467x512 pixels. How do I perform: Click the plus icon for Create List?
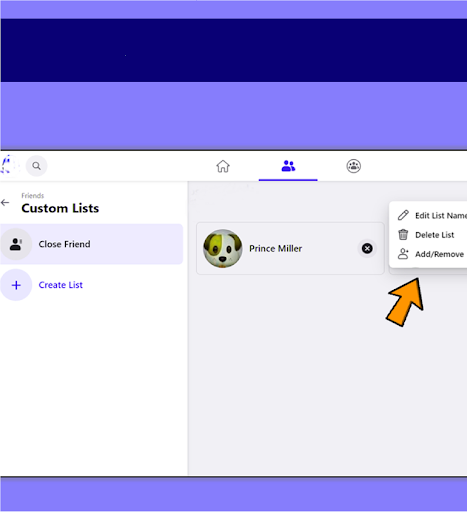[x=16, y=285]
